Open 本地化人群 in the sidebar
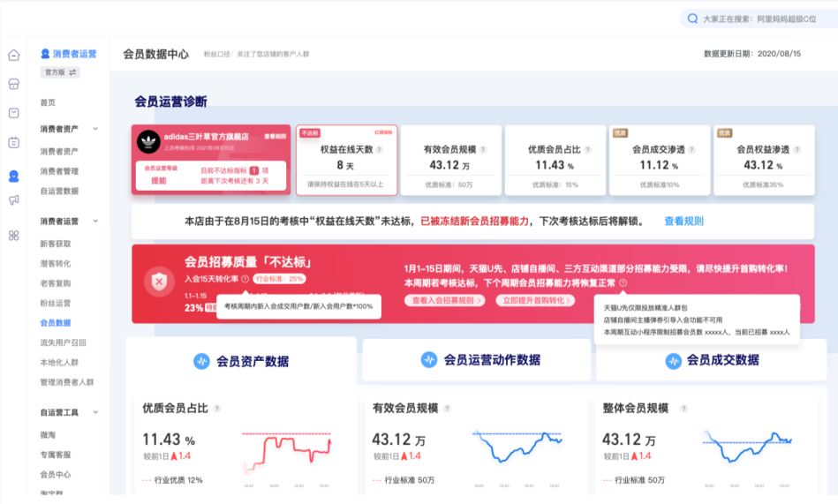The width and height of the screenshot is (838, 504). pos(59,363)
